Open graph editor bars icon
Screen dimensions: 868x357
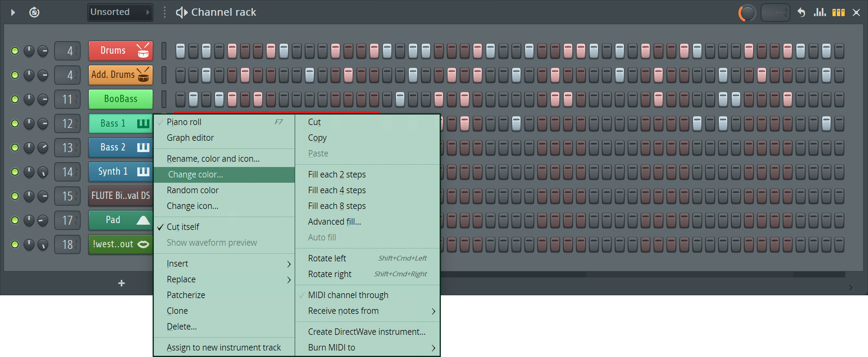(820, 13)
